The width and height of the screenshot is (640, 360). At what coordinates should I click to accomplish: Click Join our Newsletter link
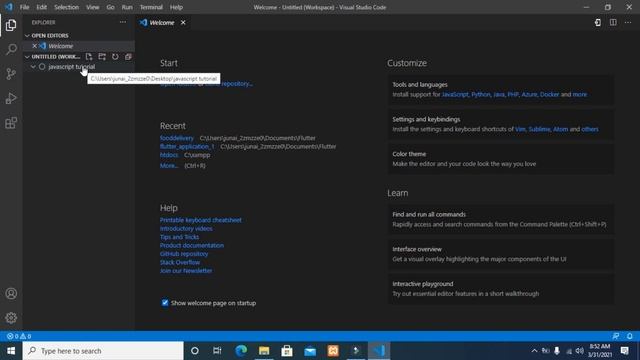tap(186, 271)
